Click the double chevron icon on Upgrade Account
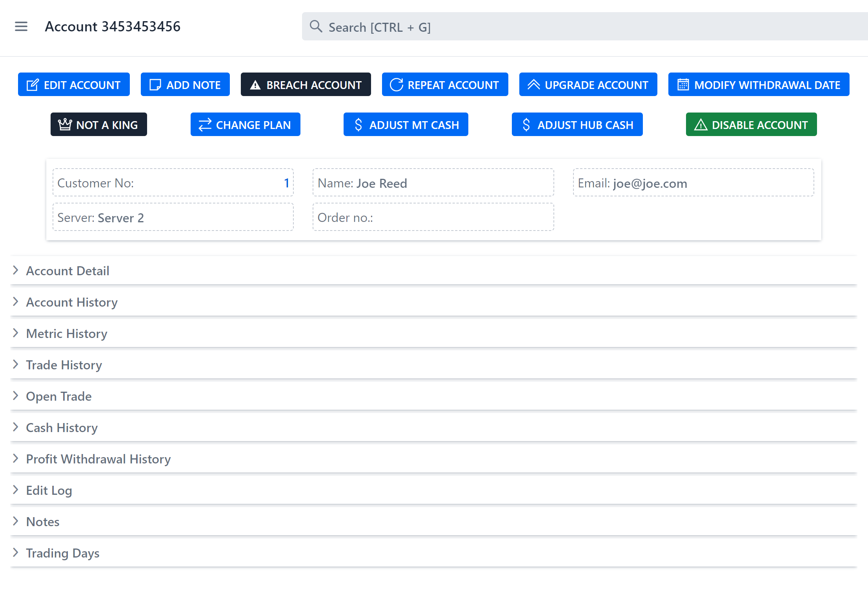Image resolution: width=868 pixels, height=603 pixels. point(534,84)
